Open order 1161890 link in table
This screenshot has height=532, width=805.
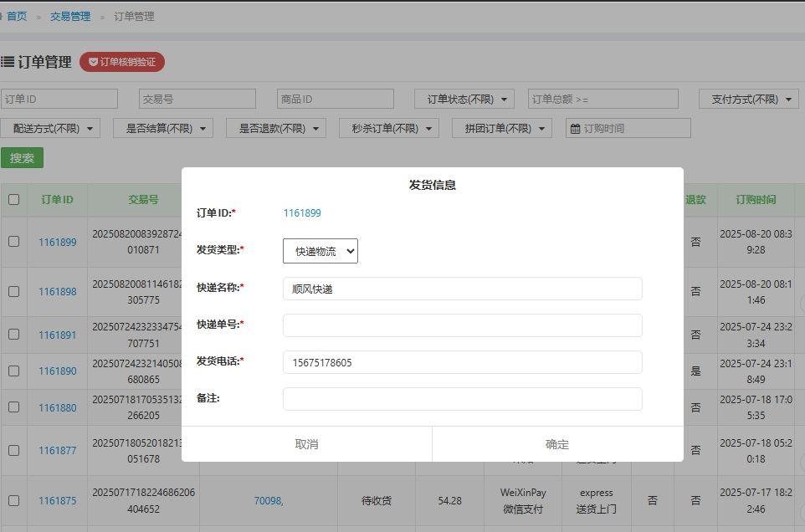(x=58, y=371)
